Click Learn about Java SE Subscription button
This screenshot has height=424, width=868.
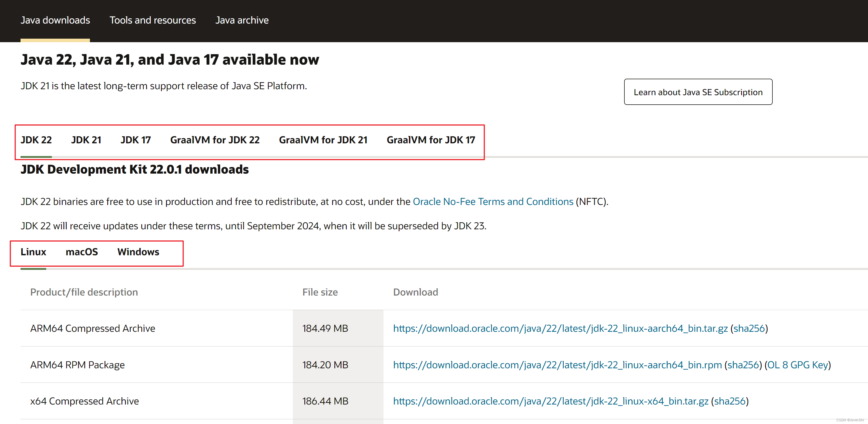click(698, 92)
